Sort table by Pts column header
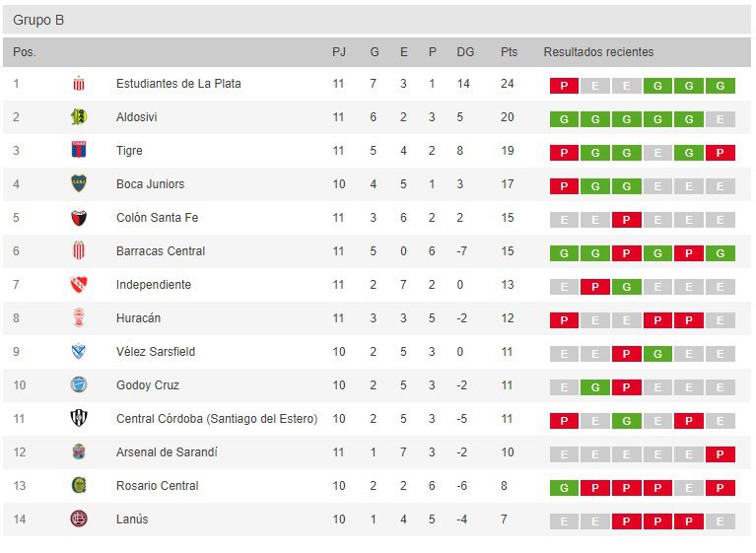Screen dimensions: 756x553 [x=509, y=52]
